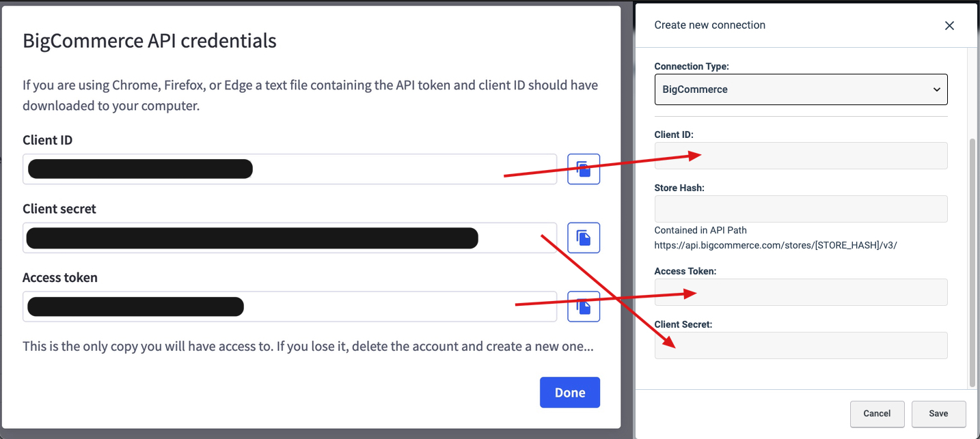The width and height of the screenshot is (980, 439).
Task: Click the 'Store Hash:' label
Action: (x=679, y=188)
